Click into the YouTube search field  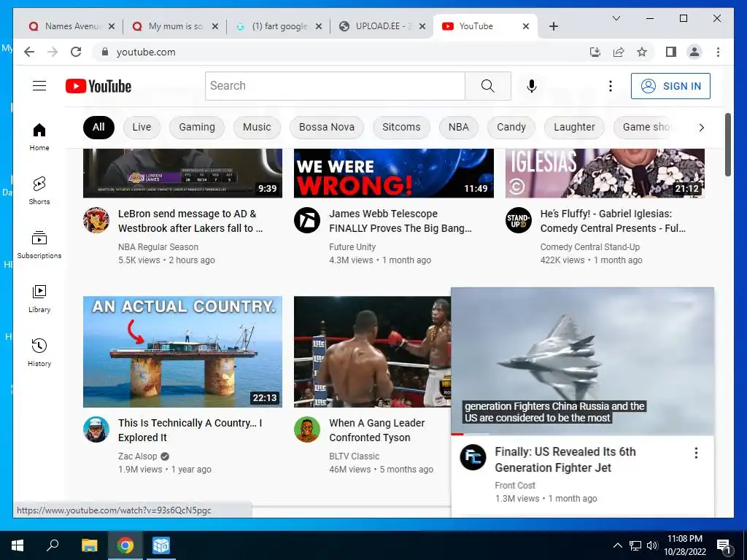[335, 86]
